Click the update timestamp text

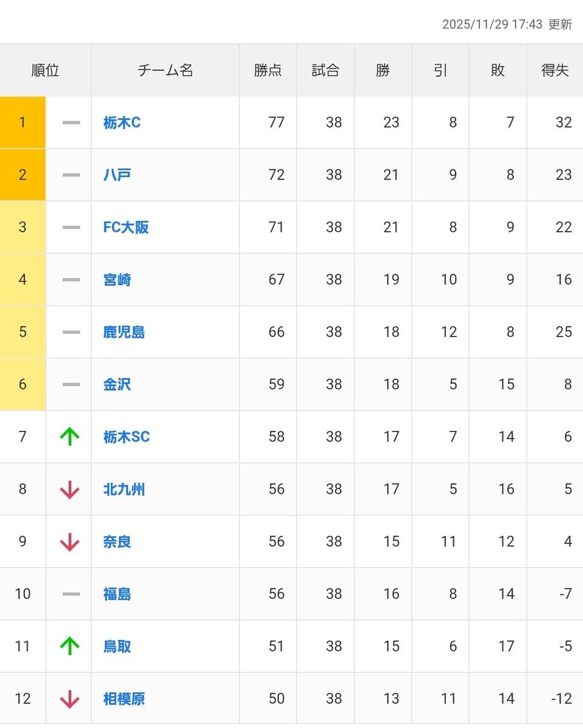tap(507, 24)
